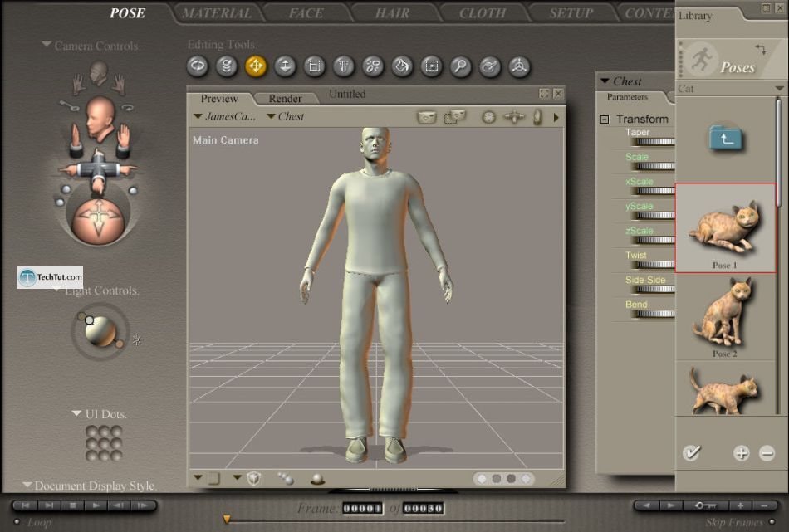The image size is (789, 532).
Task: Select the Translate In/Out tool
Action: pyautogui.click(x=285, y=66)
